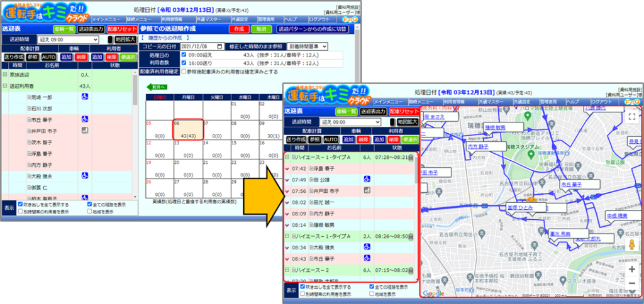Click lock icon for ハイエース 07:28~08:21 route
The width and height of the screenshot is (644, 304).
[411, 157]
